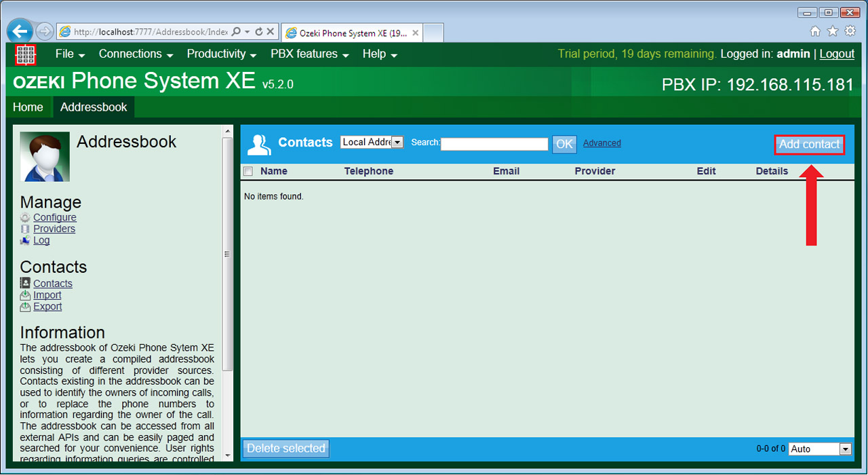Open the Productivity menu
868x475 pixels.
point(221,54)
